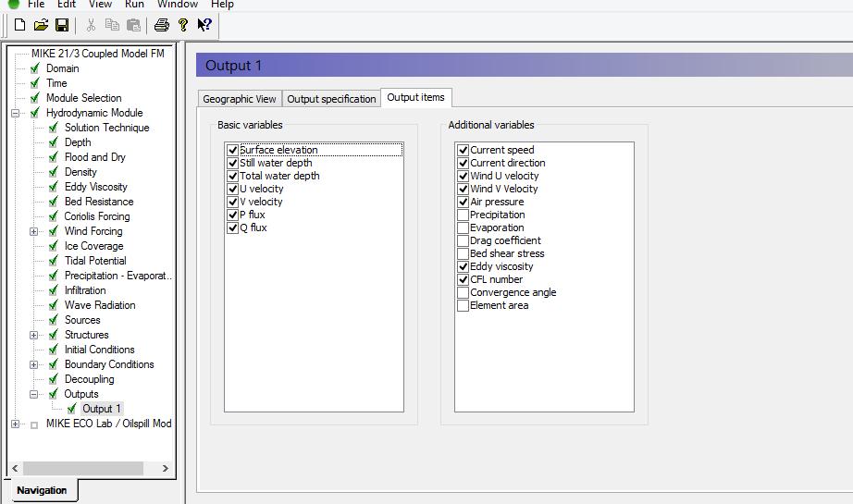Expand the Boundary Conditions tree node
853x504 pixels.
(x=33, y=364)
